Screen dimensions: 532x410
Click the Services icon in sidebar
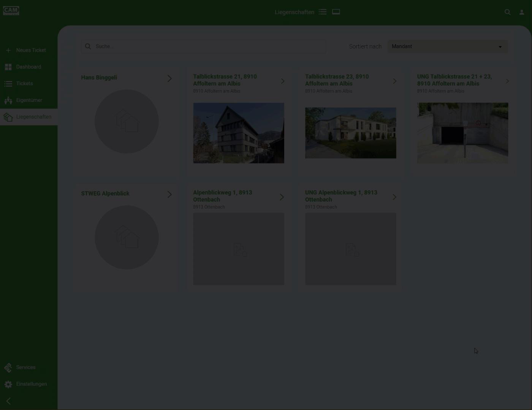click(8, 367)
